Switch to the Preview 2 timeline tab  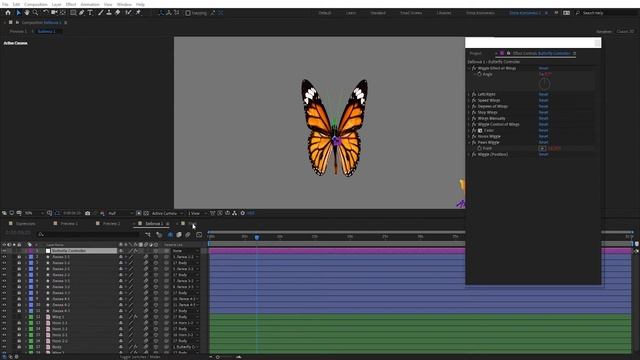click(111, 224)
